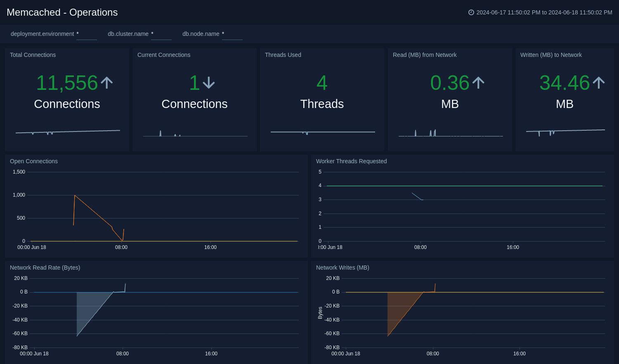Click the Network Read Rate (Bytes) title
Image resolution: width=619 pixels, height=364 pixels.
tap(45, 268)
